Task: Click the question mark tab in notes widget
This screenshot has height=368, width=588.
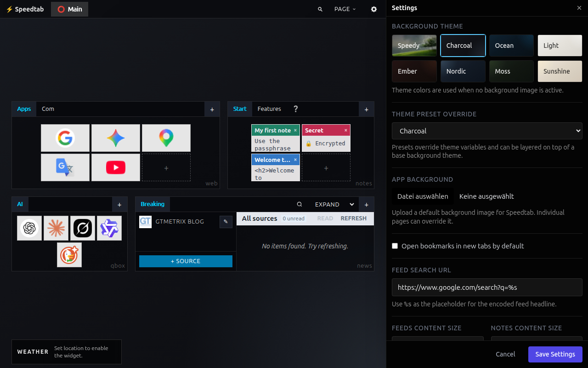Action: (295, 109)
